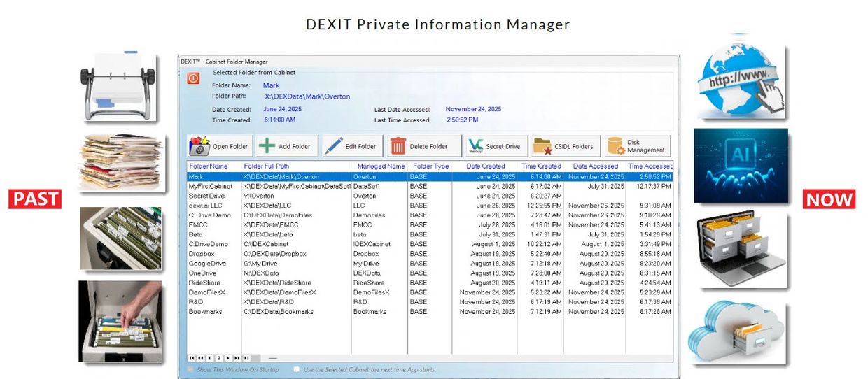Click the Folder Type column header
The height and width of the screenshot is (379, 868).
[430, 166]
